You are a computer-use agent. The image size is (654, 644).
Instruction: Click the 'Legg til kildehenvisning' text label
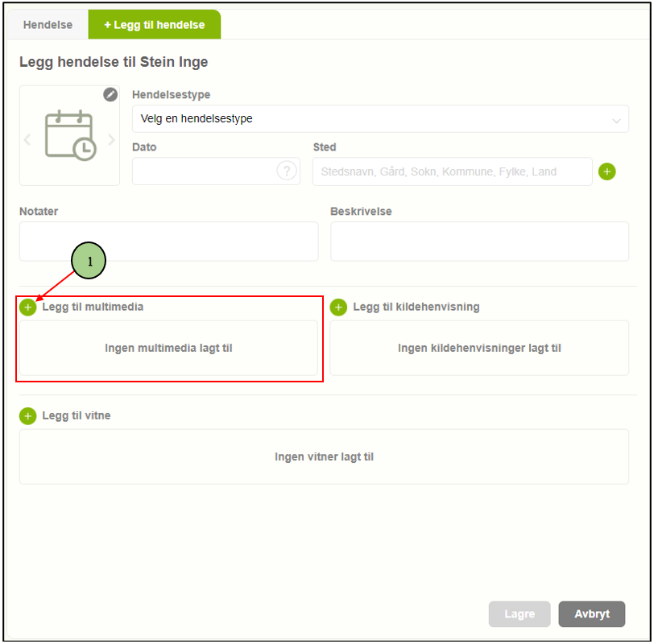416,307
